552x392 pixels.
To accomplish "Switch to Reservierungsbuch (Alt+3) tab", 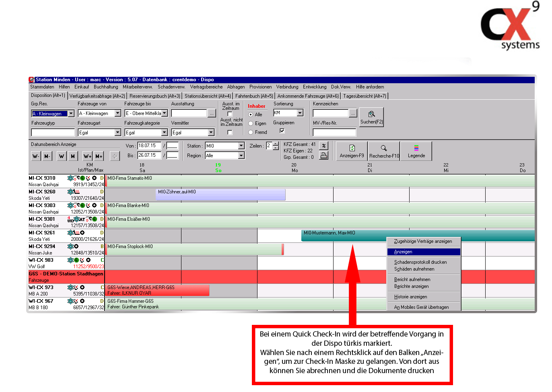I will (x=155, y=96).
